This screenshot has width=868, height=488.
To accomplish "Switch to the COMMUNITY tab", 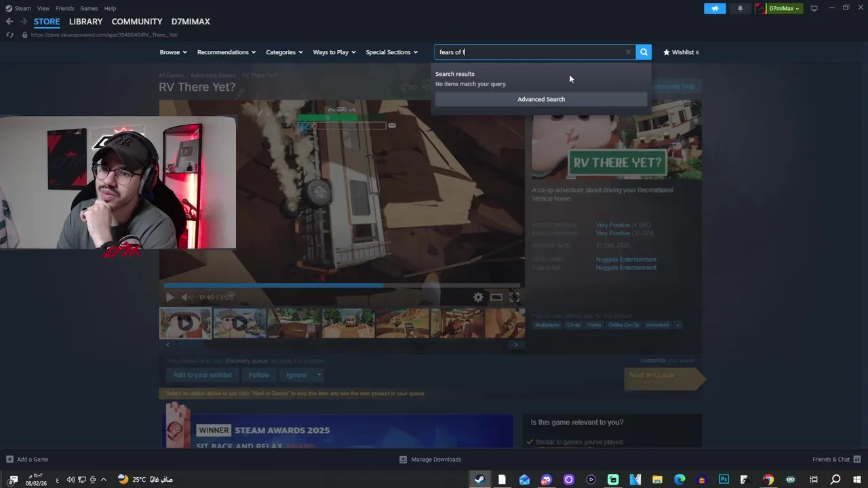I will [137, 22].
